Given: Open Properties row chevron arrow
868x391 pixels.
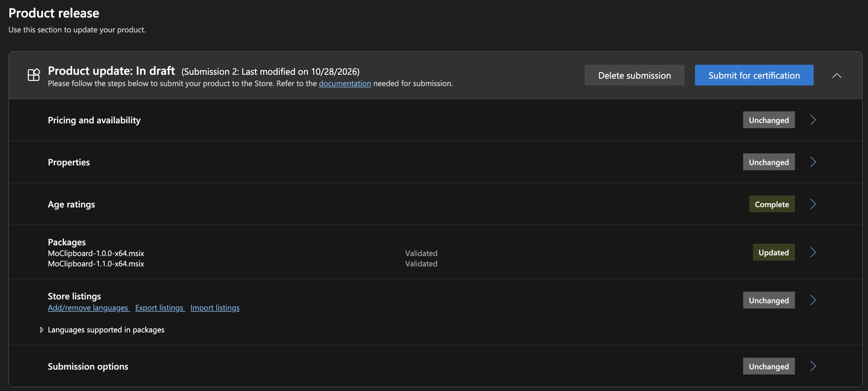Looking at the screenshot, I should click(813, 162).
